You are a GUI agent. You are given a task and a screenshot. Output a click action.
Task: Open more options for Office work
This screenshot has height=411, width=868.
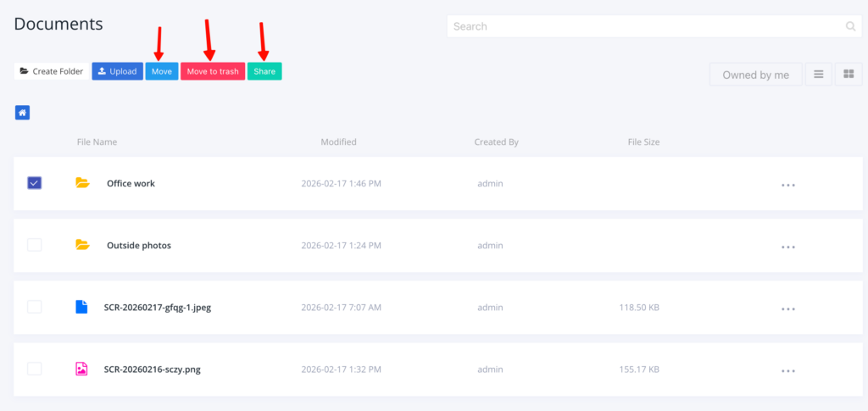point(788,185)
